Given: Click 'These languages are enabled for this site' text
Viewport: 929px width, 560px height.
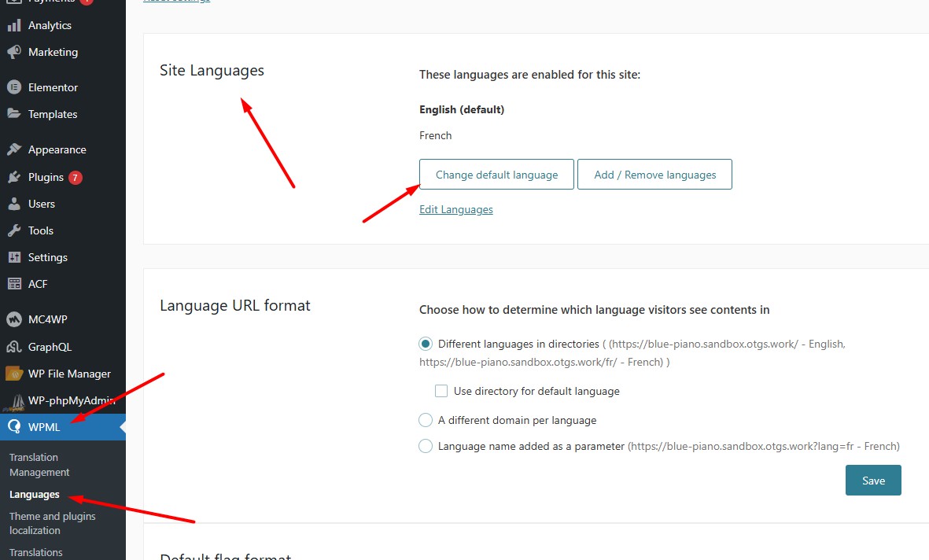Looking at the screenshot, I should (x=529, y=75).
